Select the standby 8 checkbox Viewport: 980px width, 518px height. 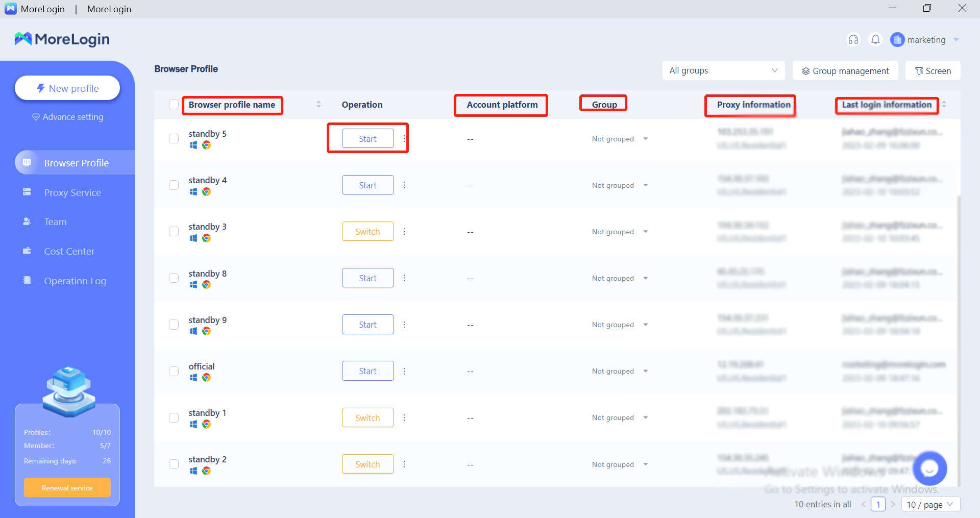coord(174,278)
